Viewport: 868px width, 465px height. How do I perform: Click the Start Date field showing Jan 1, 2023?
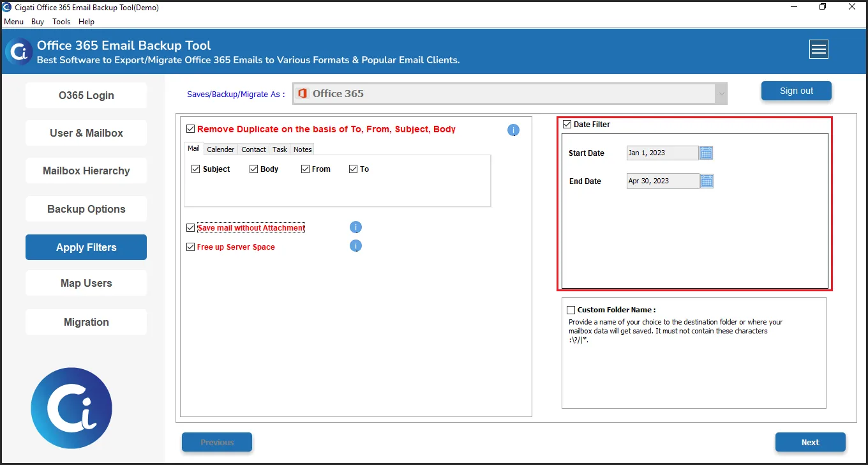(662, 153)
